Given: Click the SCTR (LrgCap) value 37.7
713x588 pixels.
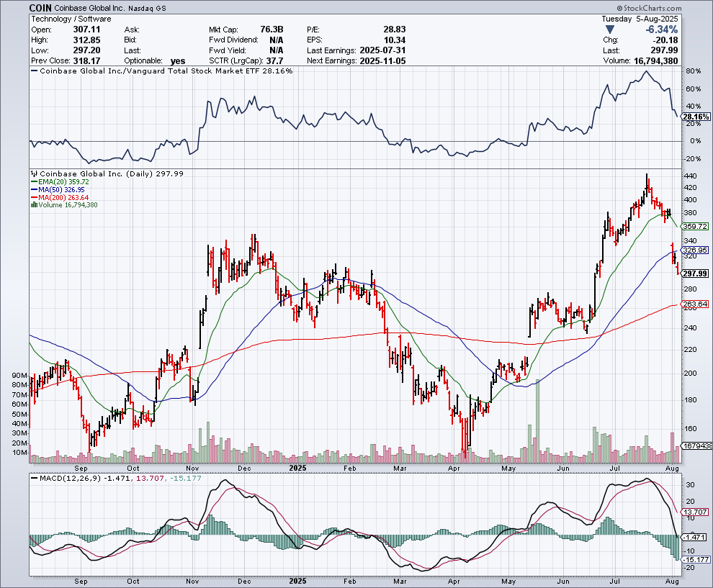Looking at the screenshot, I should tap(274, 61).
